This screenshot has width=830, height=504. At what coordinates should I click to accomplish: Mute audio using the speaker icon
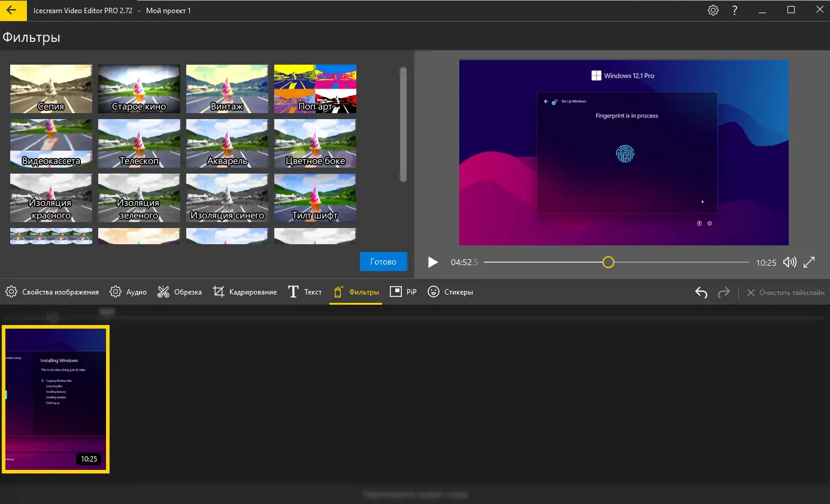(789, 262)
